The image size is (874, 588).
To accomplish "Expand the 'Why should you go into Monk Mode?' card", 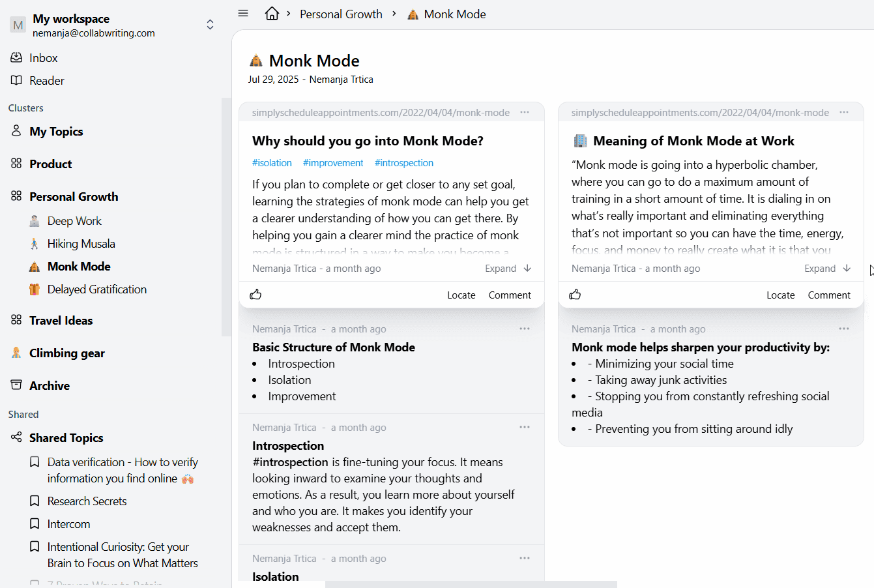I will (x=508, y=269).
